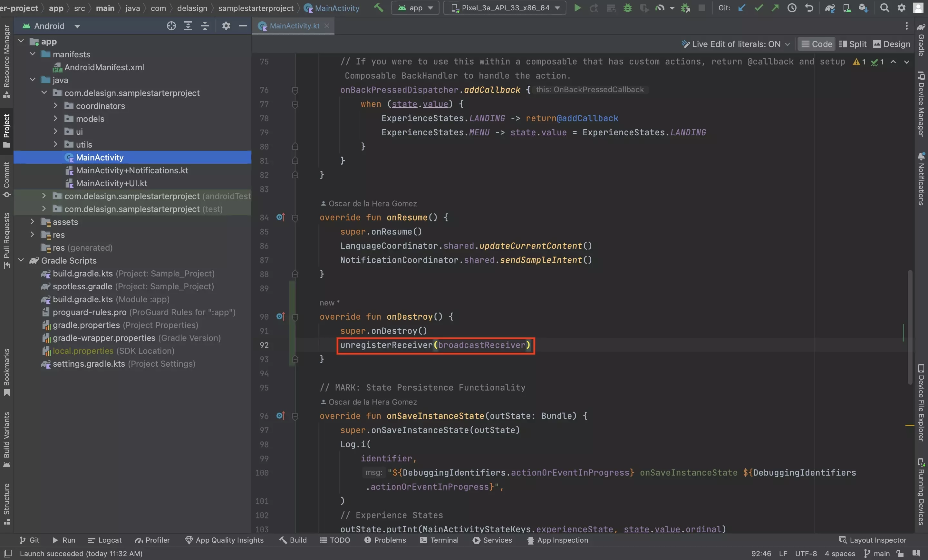This screenshot has height=560, width=928.
Task: Toggle the Bookmarks tool window
Action: coord(6,372)
